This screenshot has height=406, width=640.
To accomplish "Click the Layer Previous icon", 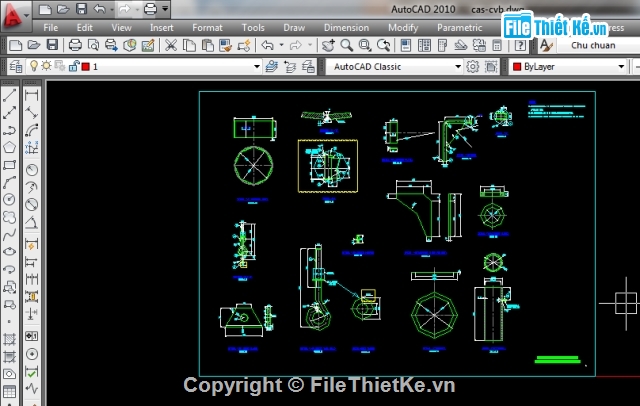I will (290, 66).
